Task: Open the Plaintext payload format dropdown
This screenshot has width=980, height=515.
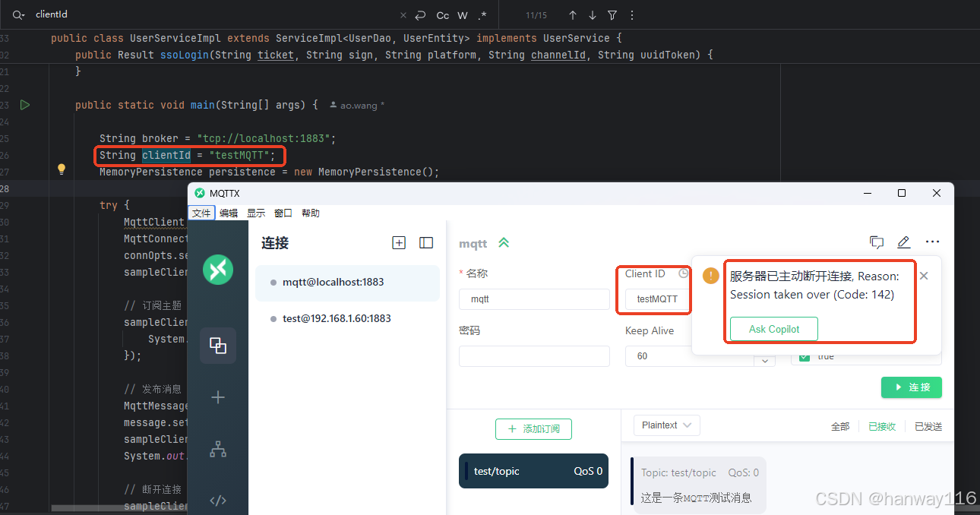Action: [x=666, y=425]
